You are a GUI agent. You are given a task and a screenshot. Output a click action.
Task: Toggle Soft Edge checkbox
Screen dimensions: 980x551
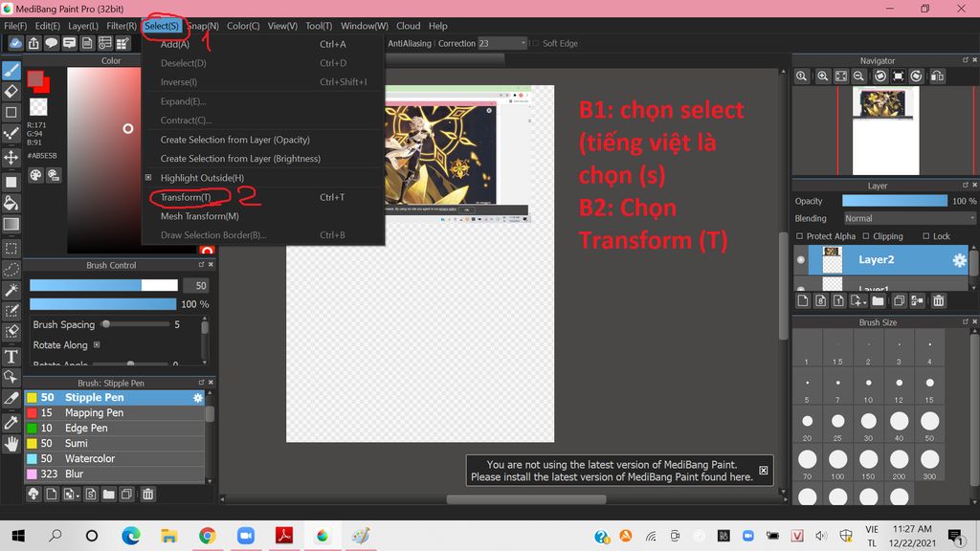point(534,43)
